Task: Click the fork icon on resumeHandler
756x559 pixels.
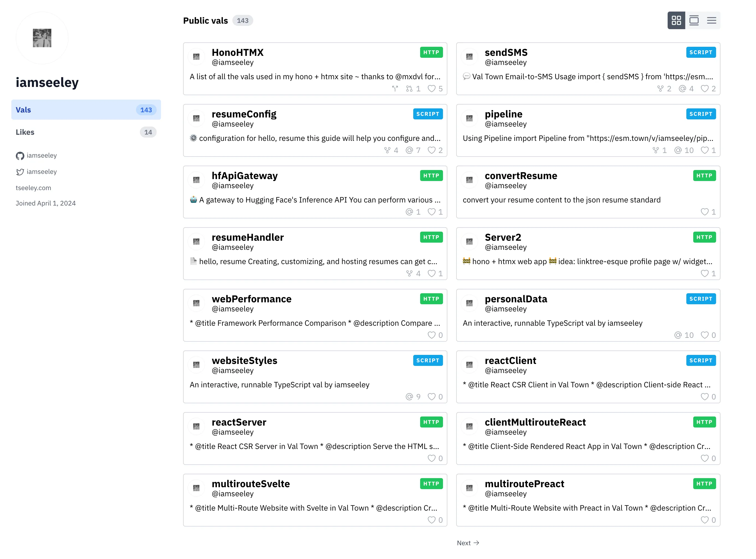Action: pos(409,273)
